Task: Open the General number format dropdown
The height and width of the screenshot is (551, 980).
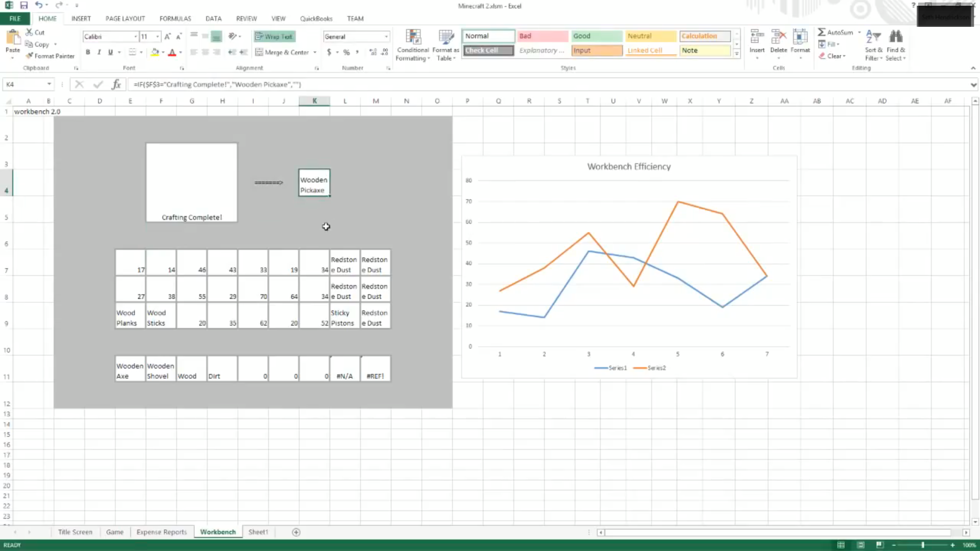Action: 386,36
